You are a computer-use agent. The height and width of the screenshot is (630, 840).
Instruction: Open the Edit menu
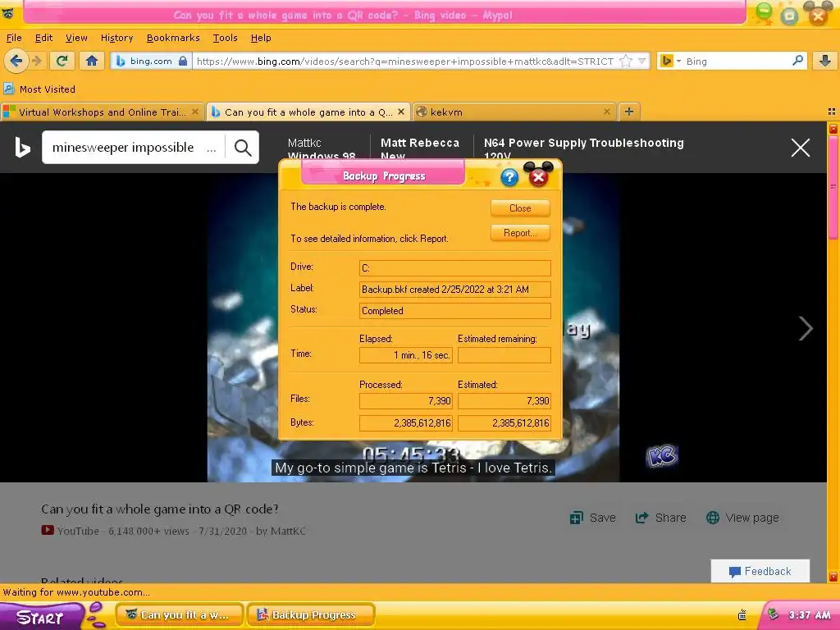(43, 38)
